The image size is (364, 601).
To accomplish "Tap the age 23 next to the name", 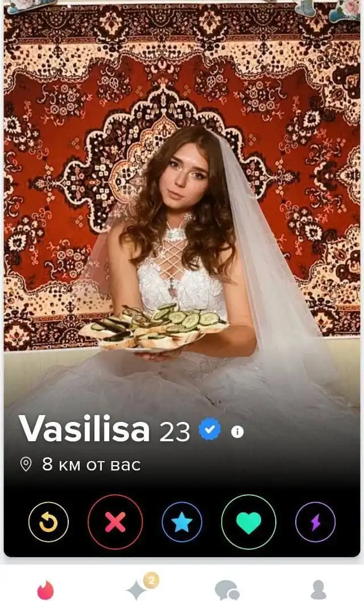I will coord(175,432).
